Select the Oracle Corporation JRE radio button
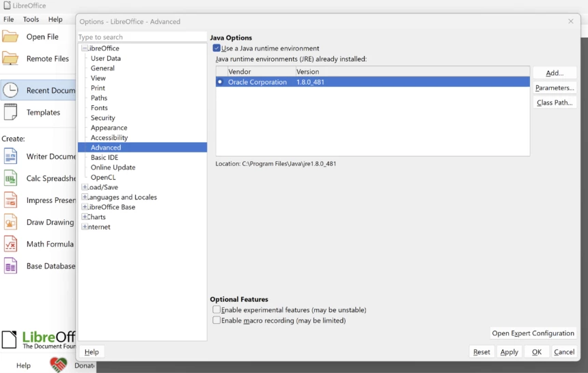Viewport: 588px width, 373px height. point(220,82)
